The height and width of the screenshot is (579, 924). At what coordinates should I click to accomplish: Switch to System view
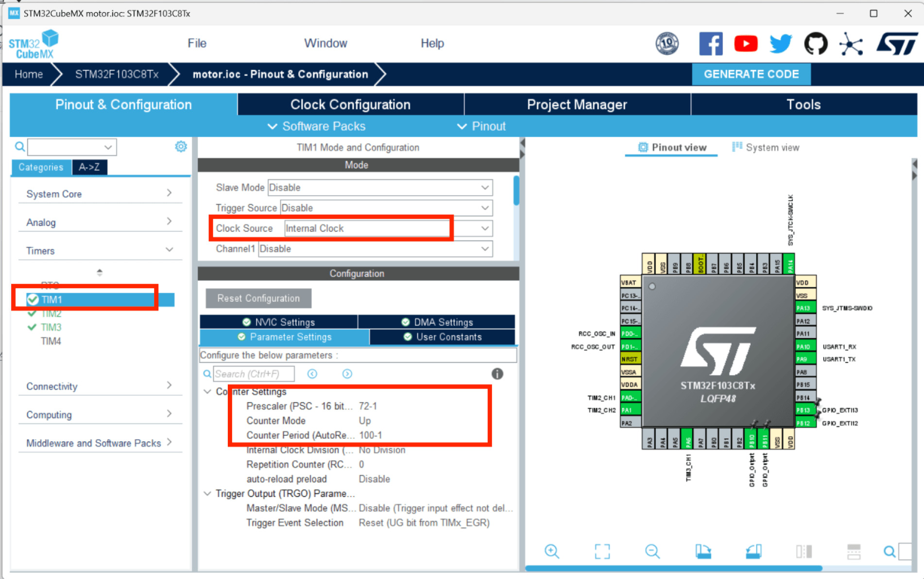766,148
